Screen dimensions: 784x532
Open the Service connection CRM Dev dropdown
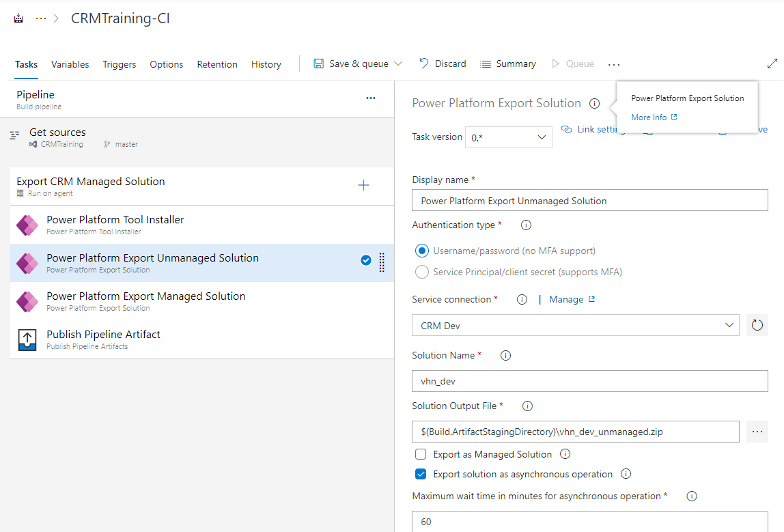(576, 325)
